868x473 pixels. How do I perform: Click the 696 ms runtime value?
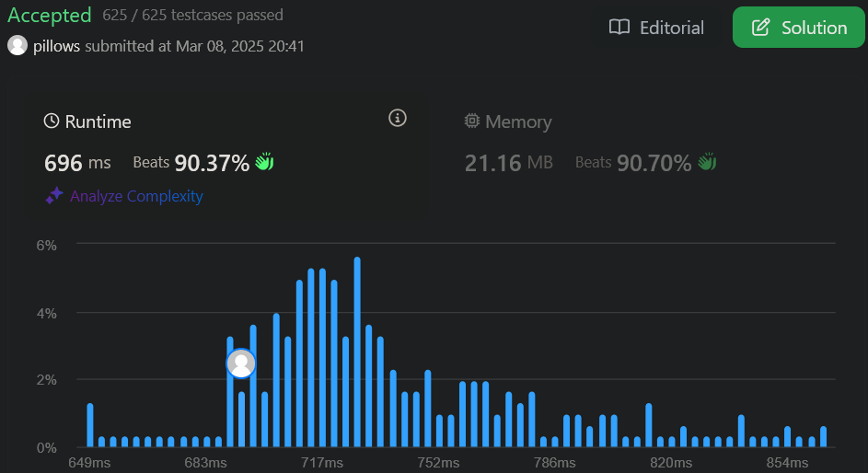[77, 163]
